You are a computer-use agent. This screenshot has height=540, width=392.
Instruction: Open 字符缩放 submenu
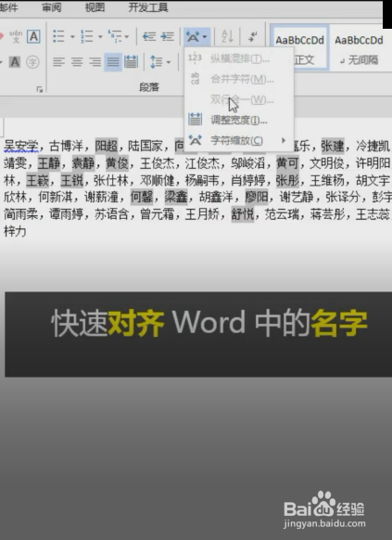(x=239, y=140)
